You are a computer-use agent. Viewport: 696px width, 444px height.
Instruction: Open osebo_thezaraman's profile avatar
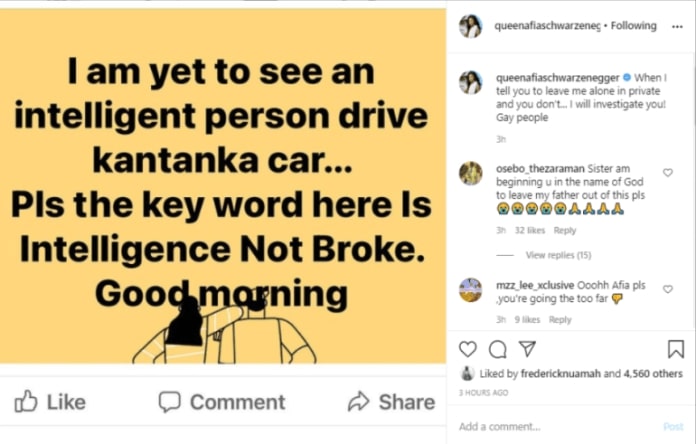click(x=471, y=173)
